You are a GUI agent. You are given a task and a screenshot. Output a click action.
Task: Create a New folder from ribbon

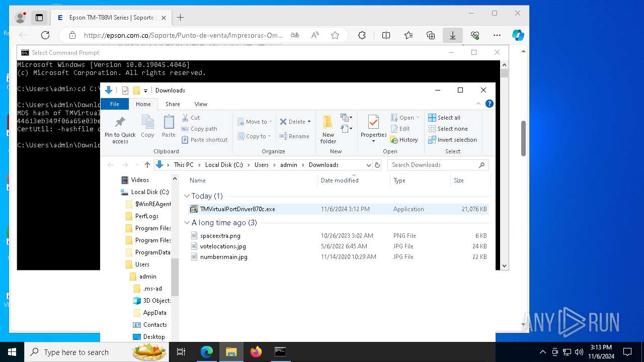328,129
